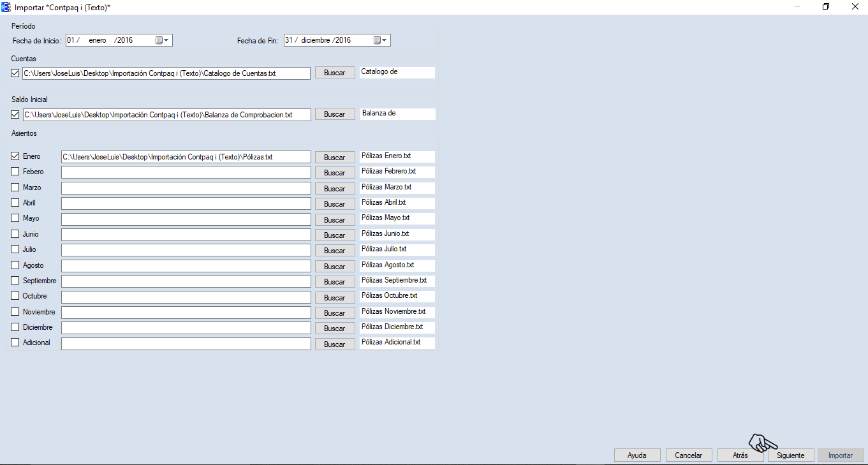
Task: Open Ayuda help button
Action: (x=636, y=455)
